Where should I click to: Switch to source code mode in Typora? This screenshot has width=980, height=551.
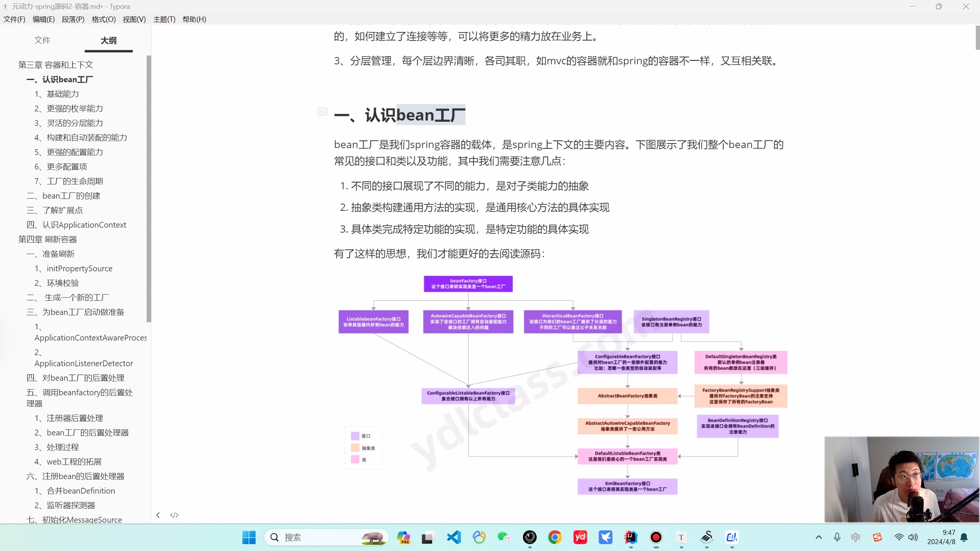(x=174, y=515)
